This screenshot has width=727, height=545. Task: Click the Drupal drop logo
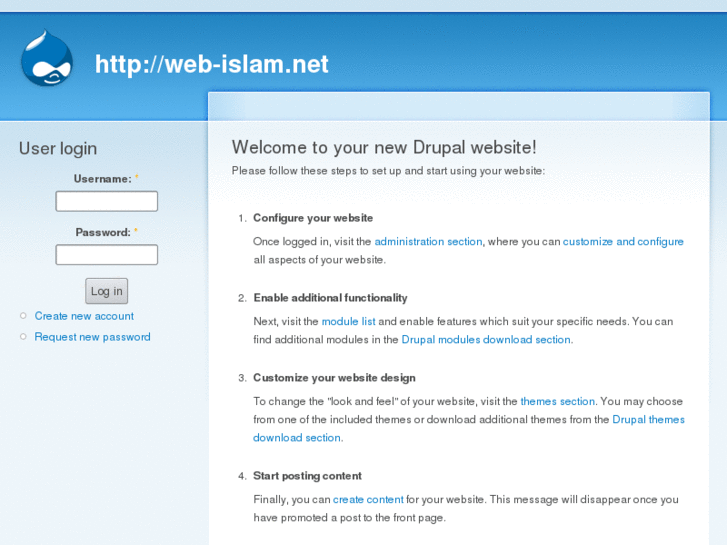pyautogui.click(x=47, y=58)
